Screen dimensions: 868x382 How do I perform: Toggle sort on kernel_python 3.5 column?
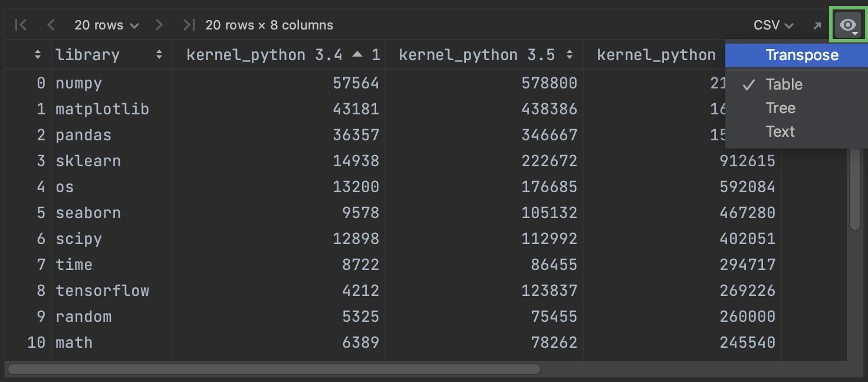[569, 55]
